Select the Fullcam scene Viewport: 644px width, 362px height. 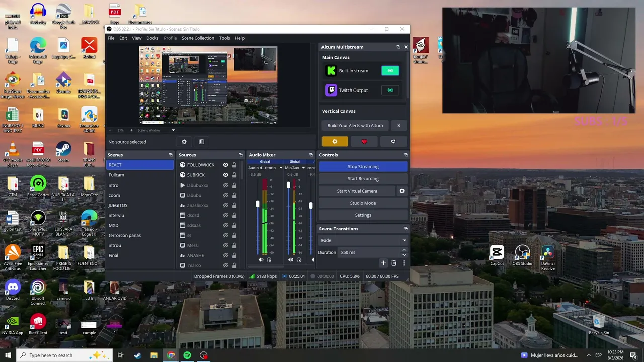point(140,175)
